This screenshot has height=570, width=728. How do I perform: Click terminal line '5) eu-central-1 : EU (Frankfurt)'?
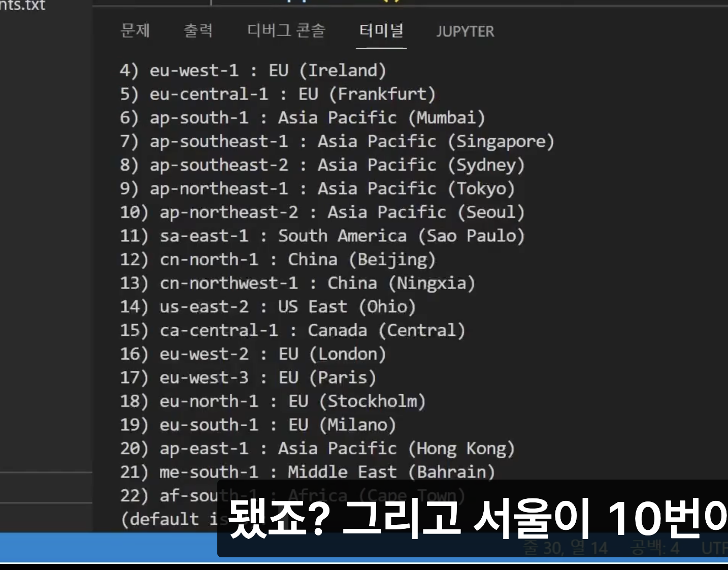click(278, 94)
